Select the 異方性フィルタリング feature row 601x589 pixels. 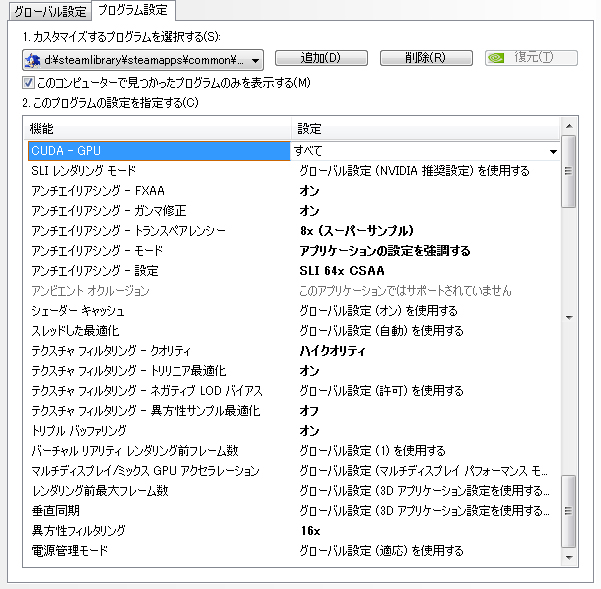coord(79,531)
